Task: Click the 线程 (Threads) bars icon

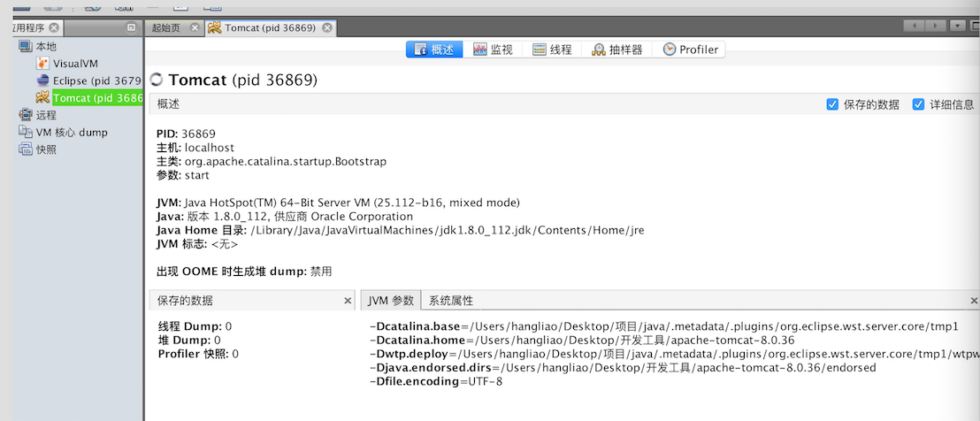Action: pyautogui.click(x=540, y=50)
